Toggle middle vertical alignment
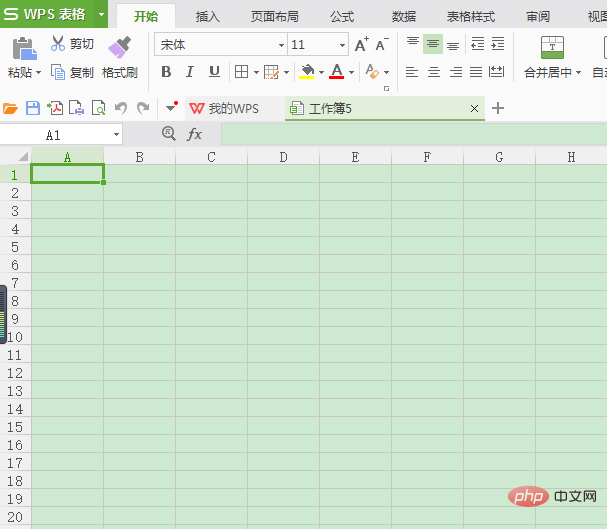607x529 pixels. [x=433, y=44]
